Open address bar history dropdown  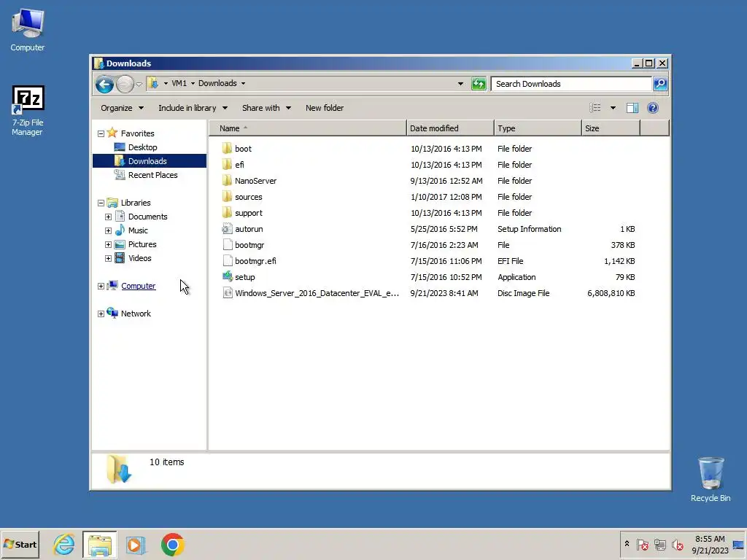[x=460, y=84]
